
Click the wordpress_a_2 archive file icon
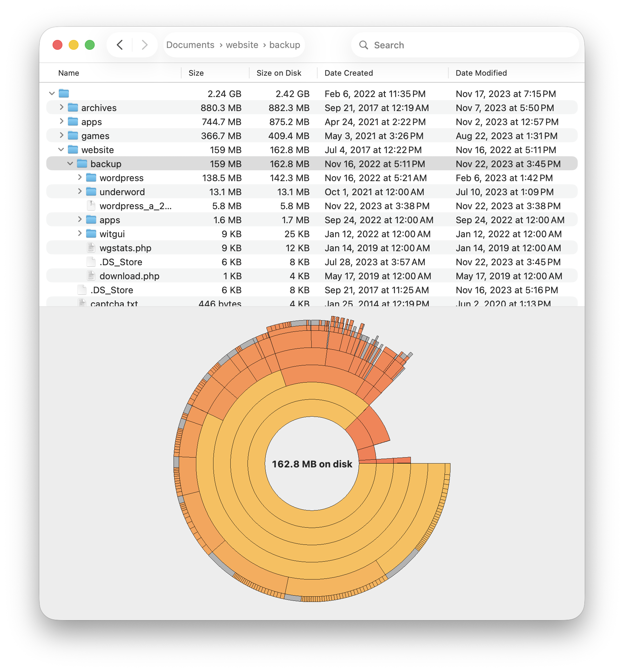92,206
